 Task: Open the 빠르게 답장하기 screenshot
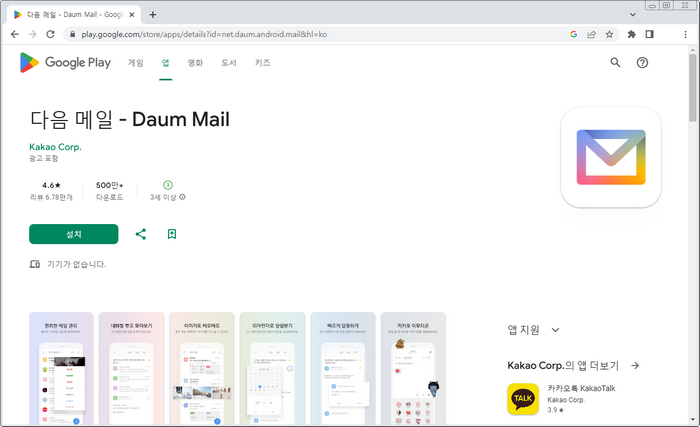(x=343, y=368)
